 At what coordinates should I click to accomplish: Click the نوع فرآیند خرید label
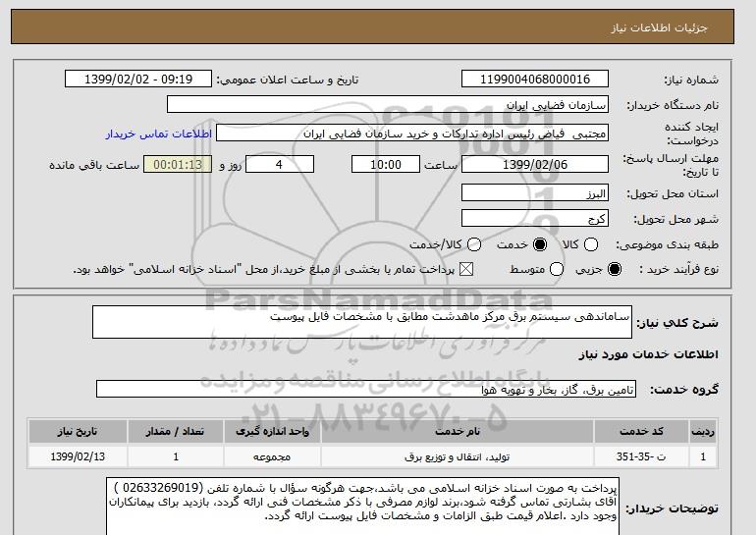(x=677, y=269)
